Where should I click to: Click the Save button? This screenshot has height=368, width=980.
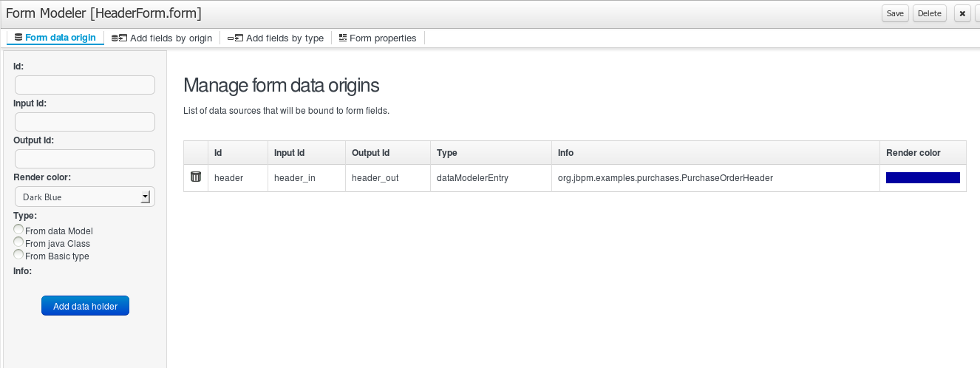[895, 13]
